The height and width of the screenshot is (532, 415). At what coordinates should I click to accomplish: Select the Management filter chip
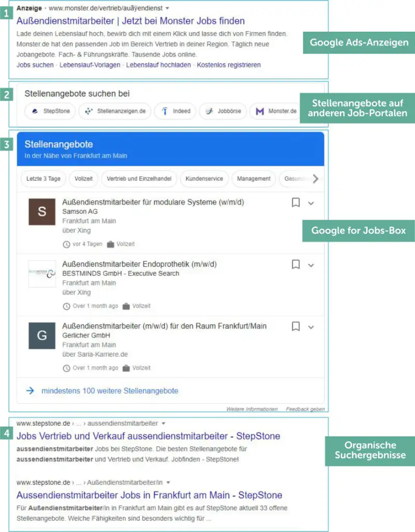(254, 179)
